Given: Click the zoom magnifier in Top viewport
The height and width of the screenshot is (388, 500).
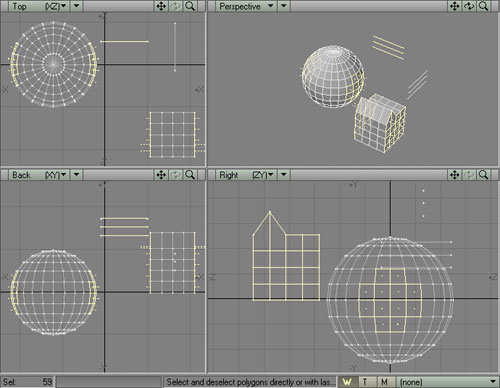Looking at the screenshot, I should (190, 6).
